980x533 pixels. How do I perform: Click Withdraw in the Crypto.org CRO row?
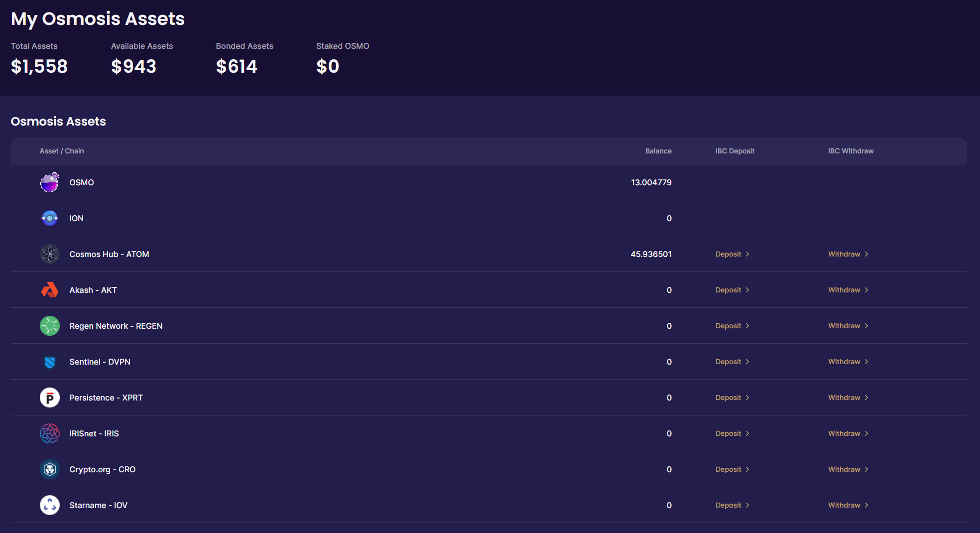pyautogui.click(x=848, y=469)
